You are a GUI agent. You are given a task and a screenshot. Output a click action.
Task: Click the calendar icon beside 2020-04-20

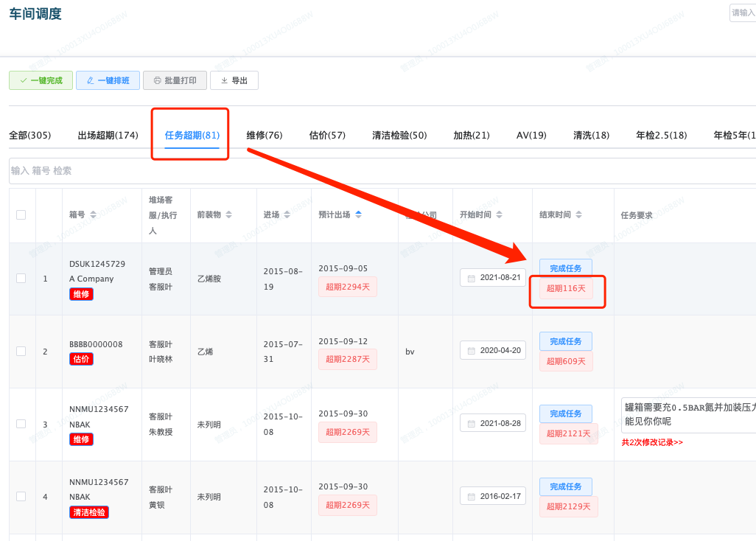click(x=471, y=351)
